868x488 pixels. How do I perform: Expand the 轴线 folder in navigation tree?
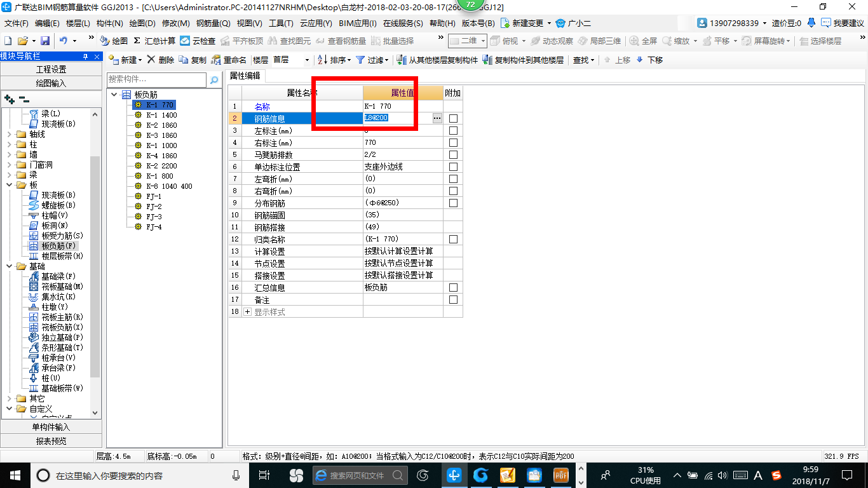pos(9,134)
